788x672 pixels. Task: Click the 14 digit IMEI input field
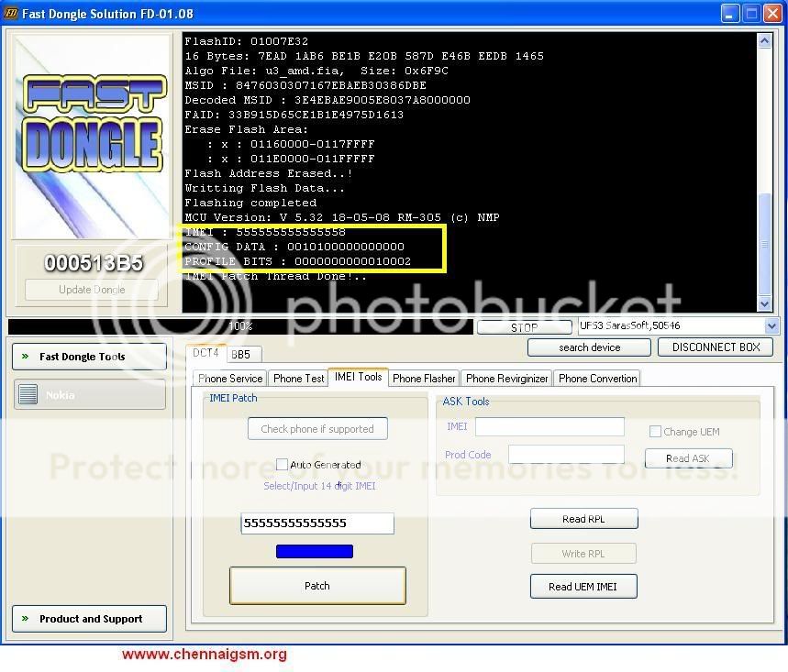(x=317, y=523)
